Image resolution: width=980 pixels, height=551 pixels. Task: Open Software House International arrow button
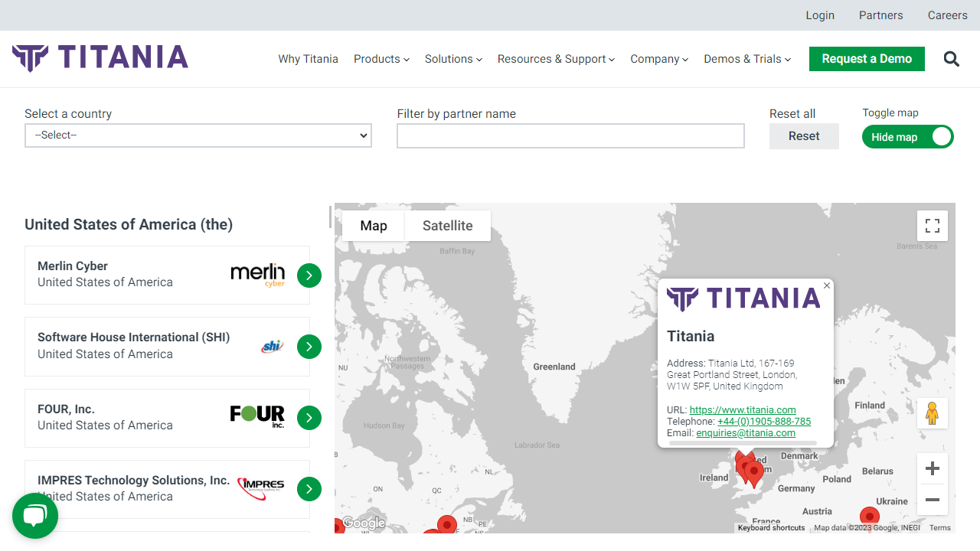tap(309, 347)
